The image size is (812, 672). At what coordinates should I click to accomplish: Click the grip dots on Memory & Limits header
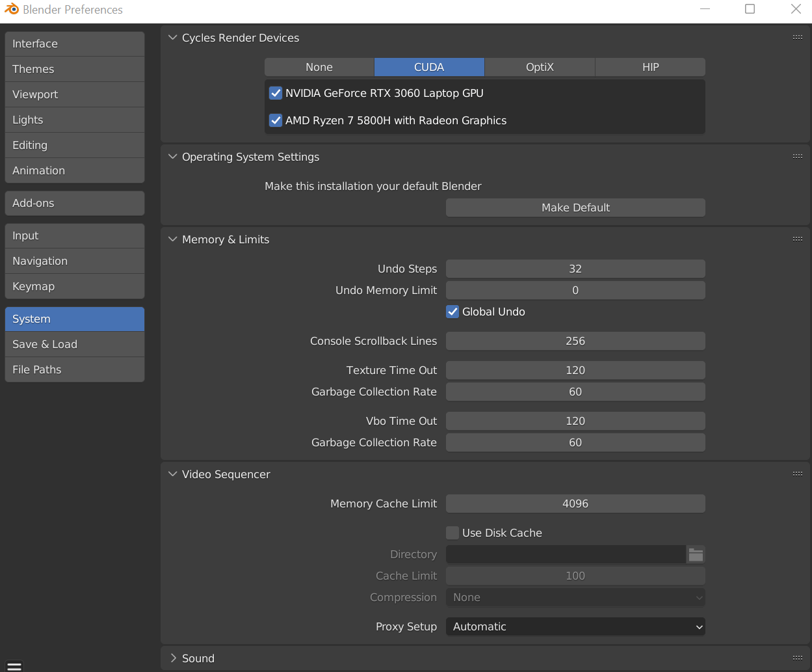[797, 239]
